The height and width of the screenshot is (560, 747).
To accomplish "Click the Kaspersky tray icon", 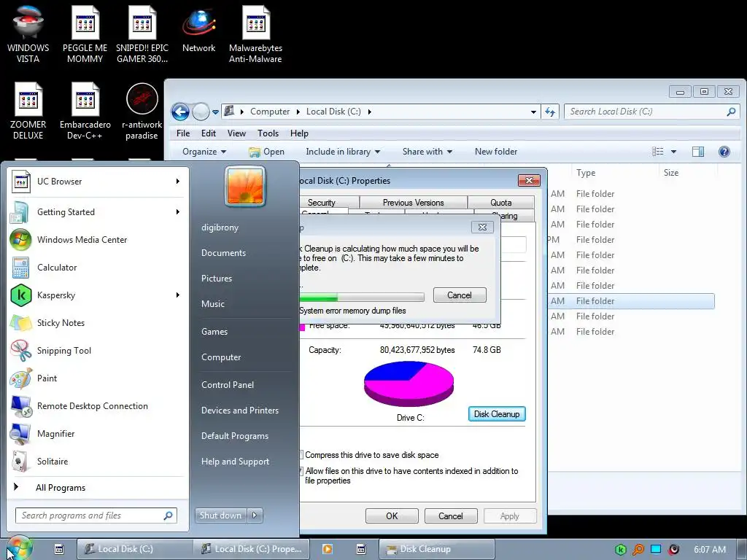I will [620, 550].
